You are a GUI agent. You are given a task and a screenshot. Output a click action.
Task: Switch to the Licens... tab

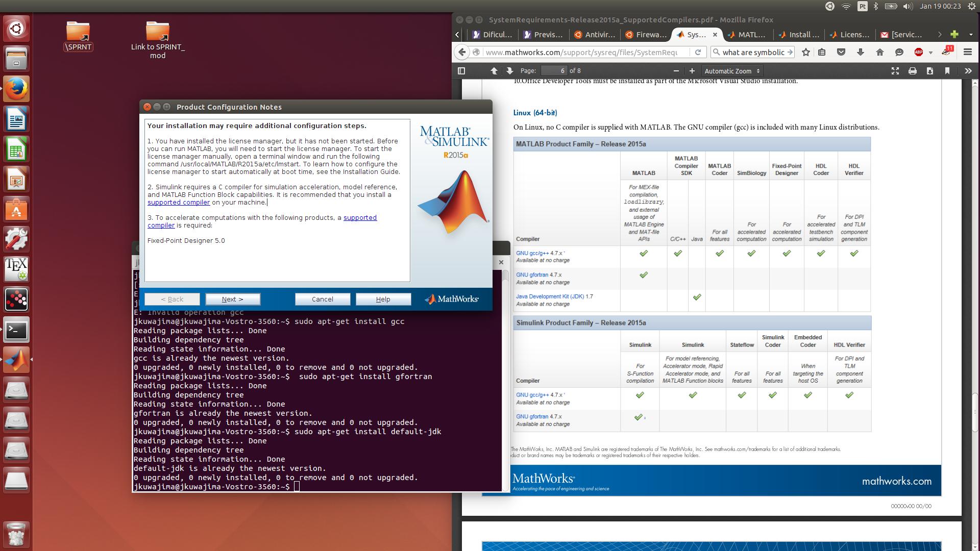click(x=849, y=35)
